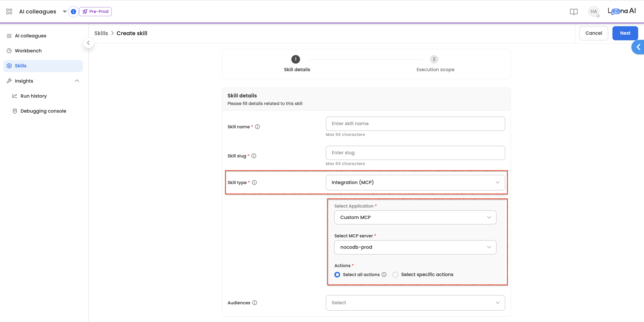Click info icon next to Audiences
This screenshot has height=322, width=644.
tap(255, 303)
